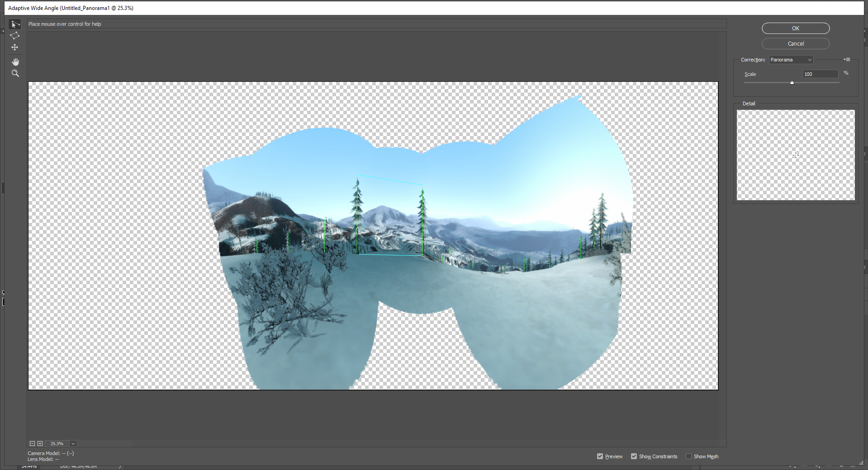Select the Polygon Constraint tool

(x=14, y=36)
